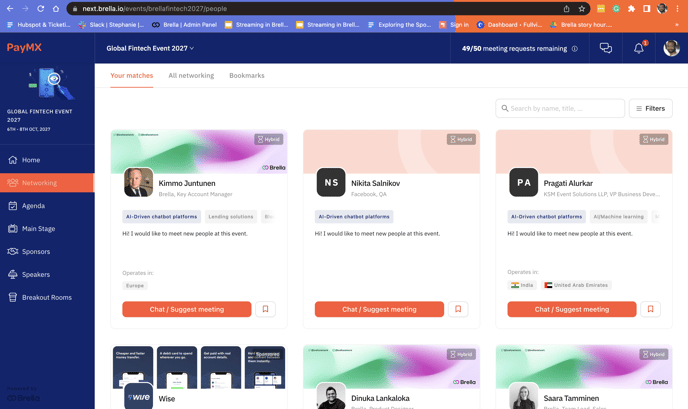Chat or suggest meeting with Pragati Alurkar
Image resolution: width=688 pixels, height=409 pixels.
click(x=572, y=309)
